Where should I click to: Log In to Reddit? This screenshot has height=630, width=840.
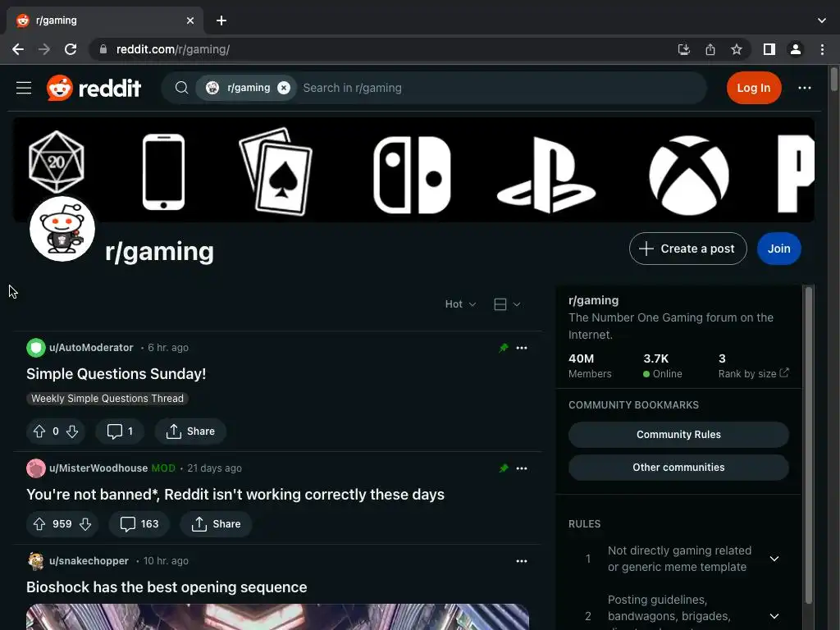click(x=754, y=88)
